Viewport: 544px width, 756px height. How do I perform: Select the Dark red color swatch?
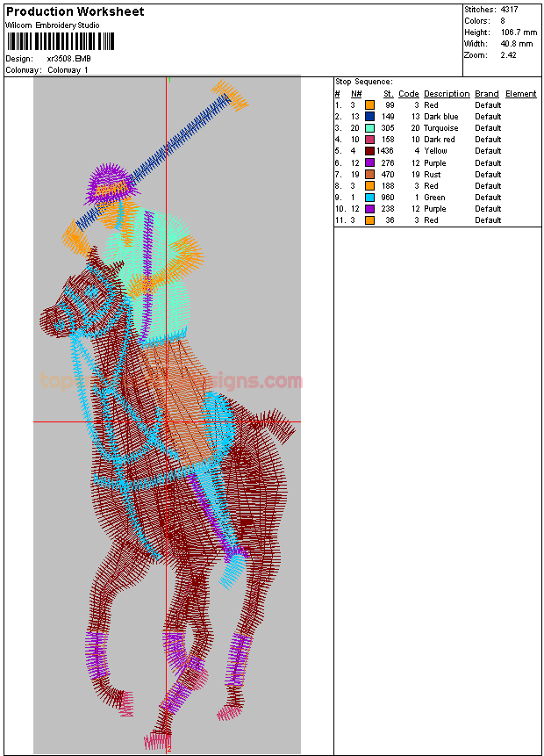[x=369, y=140]
